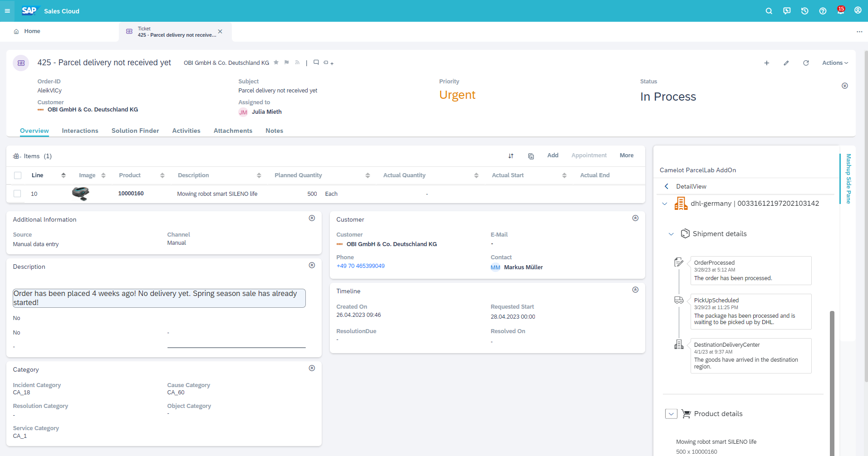Click the search icon in top bar
Screen dimensions: 868x456
(769, 11)
